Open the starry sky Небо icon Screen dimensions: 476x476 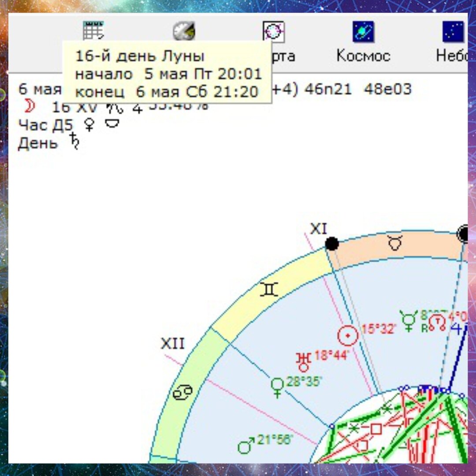click(453, 32)
